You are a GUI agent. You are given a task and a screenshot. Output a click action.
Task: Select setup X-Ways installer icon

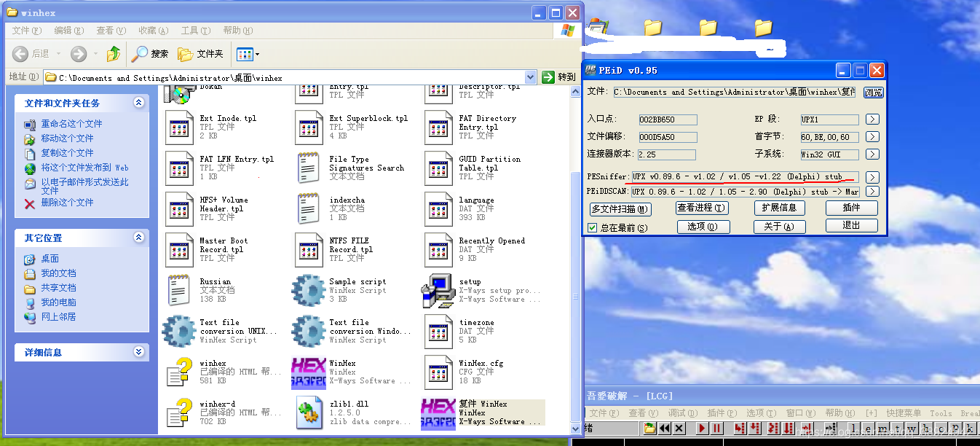coord(438,290)
